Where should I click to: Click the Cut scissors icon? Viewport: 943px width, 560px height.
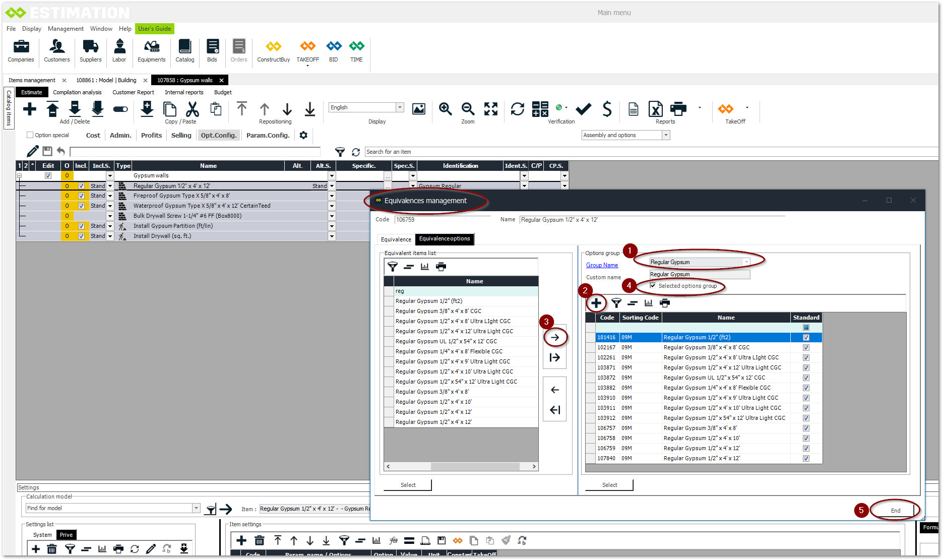(193, 109)
